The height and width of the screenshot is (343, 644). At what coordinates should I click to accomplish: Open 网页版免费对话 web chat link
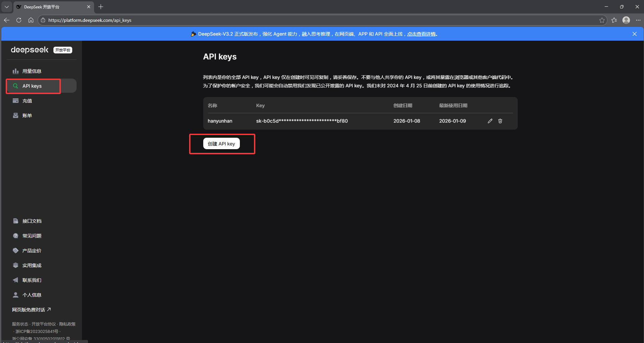pyautogui.click(x=31, y=310)
